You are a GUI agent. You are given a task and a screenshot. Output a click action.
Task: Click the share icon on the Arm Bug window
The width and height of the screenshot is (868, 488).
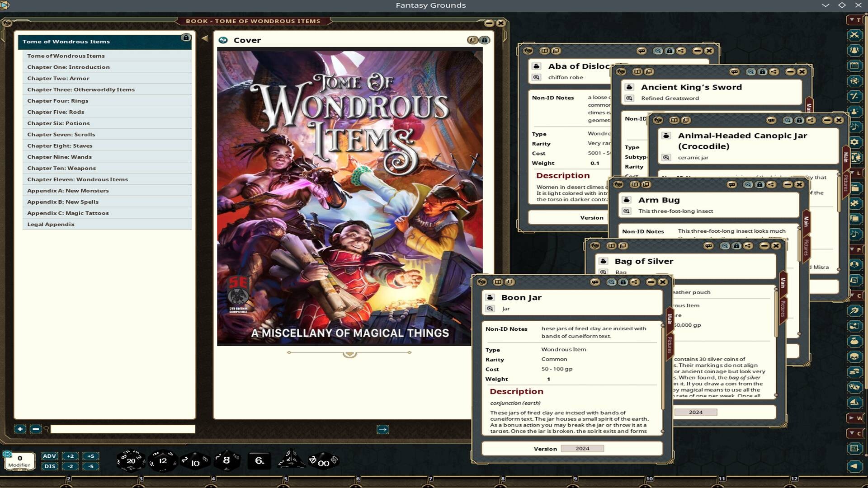pyautogui.click(x=771, y=184)
